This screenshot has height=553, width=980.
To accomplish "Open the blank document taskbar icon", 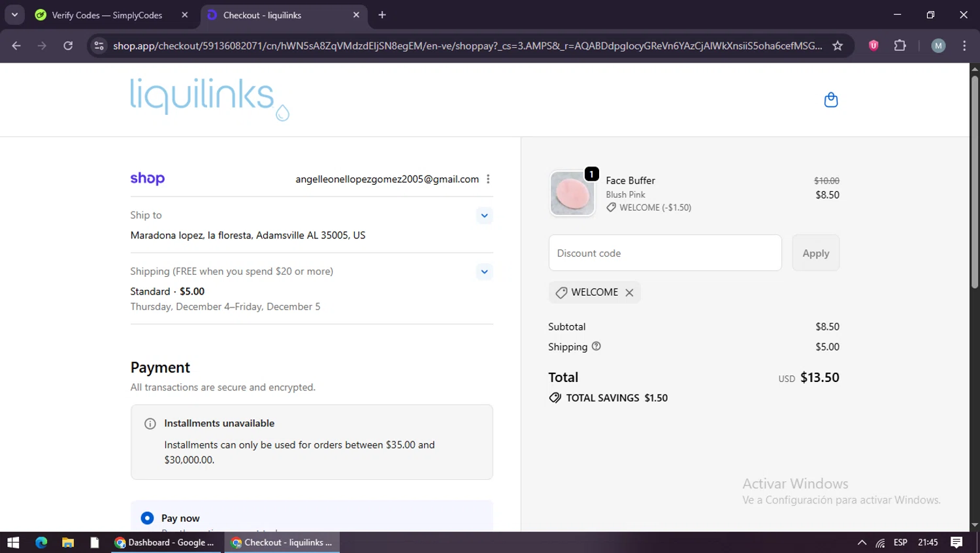I will point(95,543).
